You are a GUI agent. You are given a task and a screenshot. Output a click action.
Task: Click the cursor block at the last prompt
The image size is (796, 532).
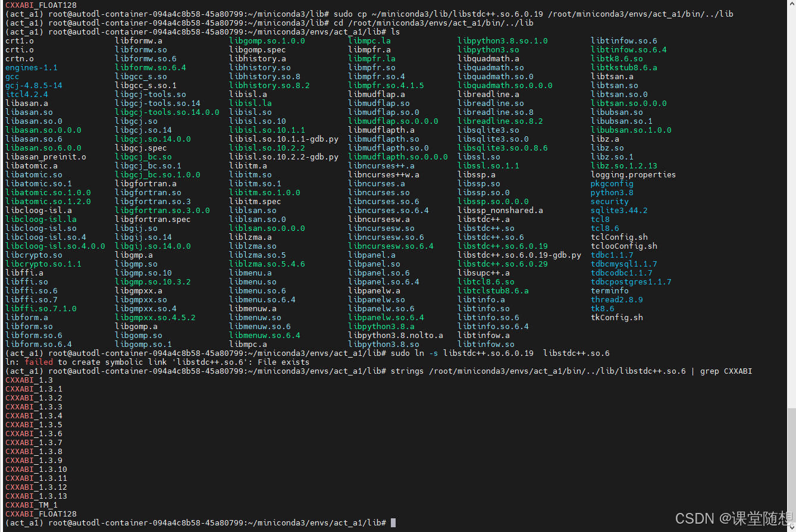coord(393,522)
